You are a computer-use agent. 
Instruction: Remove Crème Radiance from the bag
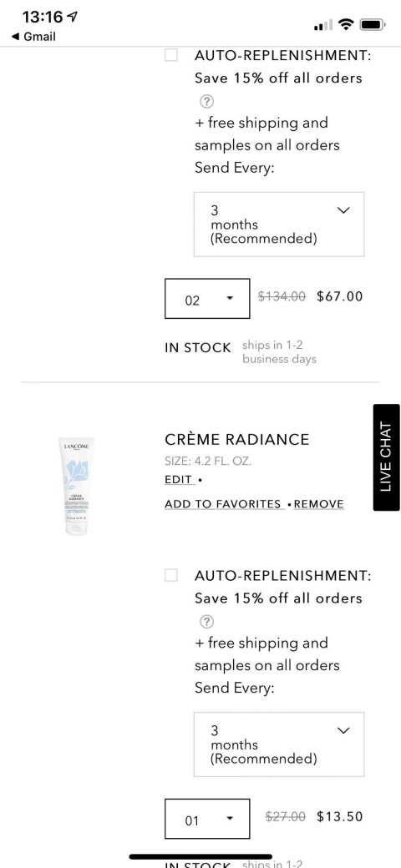tap(319, 504)
